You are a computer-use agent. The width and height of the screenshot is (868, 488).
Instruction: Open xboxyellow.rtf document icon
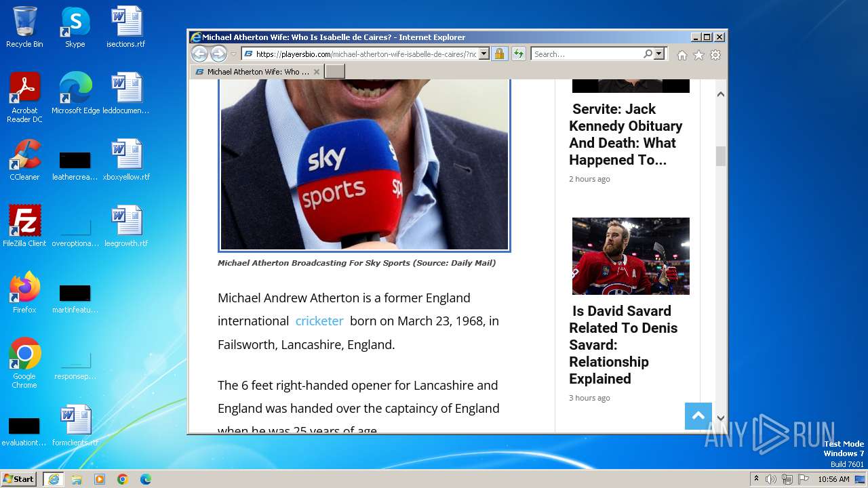click(x=126, y=160)
